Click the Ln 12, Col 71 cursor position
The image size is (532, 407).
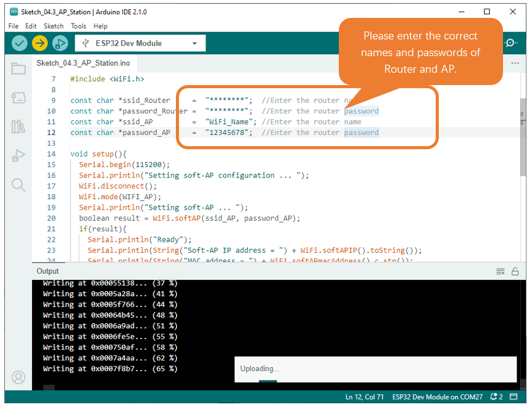(364, 397)
